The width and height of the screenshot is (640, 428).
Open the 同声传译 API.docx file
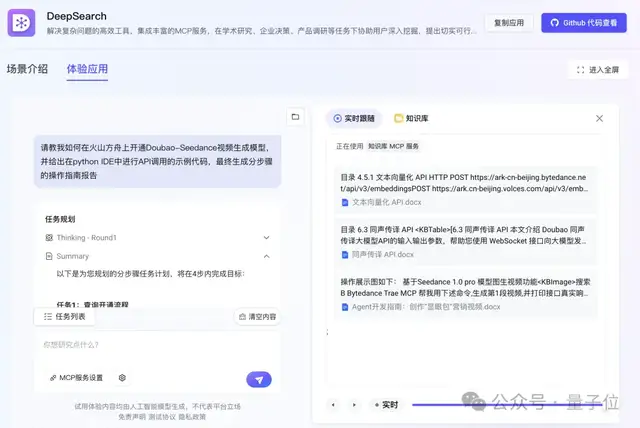tap(384, 254)
